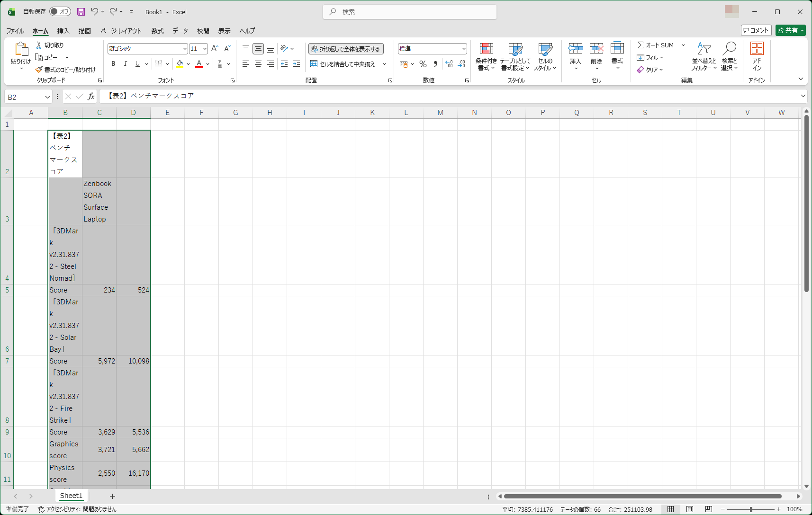The width and height of the screenshot is (812, 515).
Task: Click the decrease indent icon
Action: tap(284, 64)
